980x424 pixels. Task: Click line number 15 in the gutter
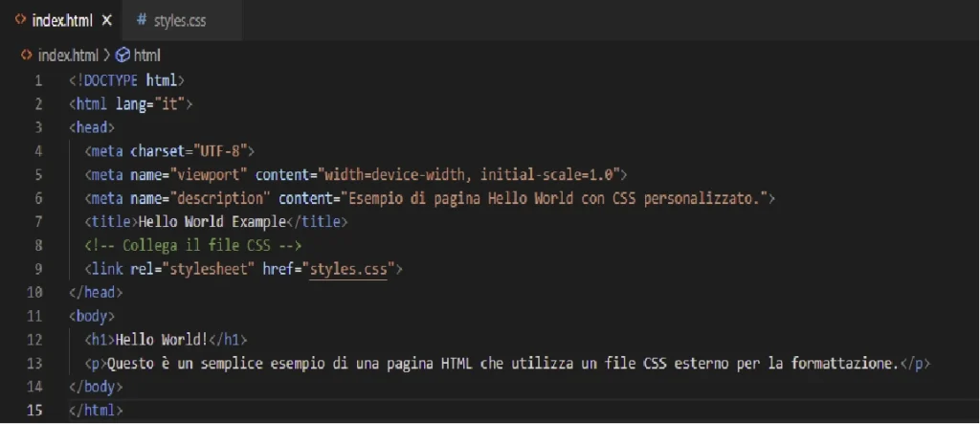pyautogui.click(x=35, y=411)
